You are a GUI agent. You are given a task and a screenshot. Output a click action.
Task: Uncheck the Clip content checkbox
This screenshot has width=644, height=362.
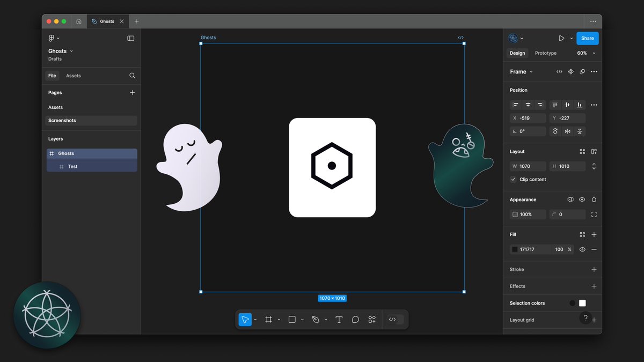point(514,180)
